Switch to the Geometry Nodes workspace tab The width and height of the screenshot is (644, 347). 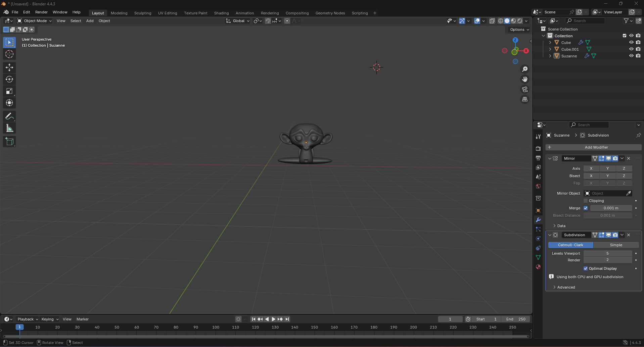[x=330, y=13]
